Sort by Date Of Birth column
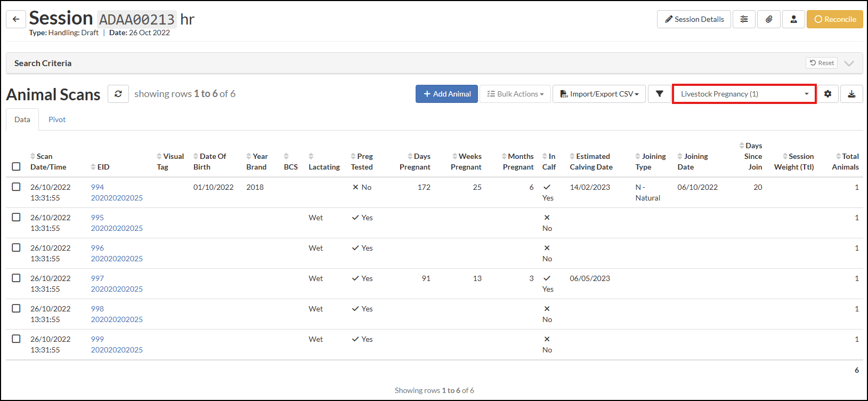This screenshot has height=401, width=868. [209, 162]
